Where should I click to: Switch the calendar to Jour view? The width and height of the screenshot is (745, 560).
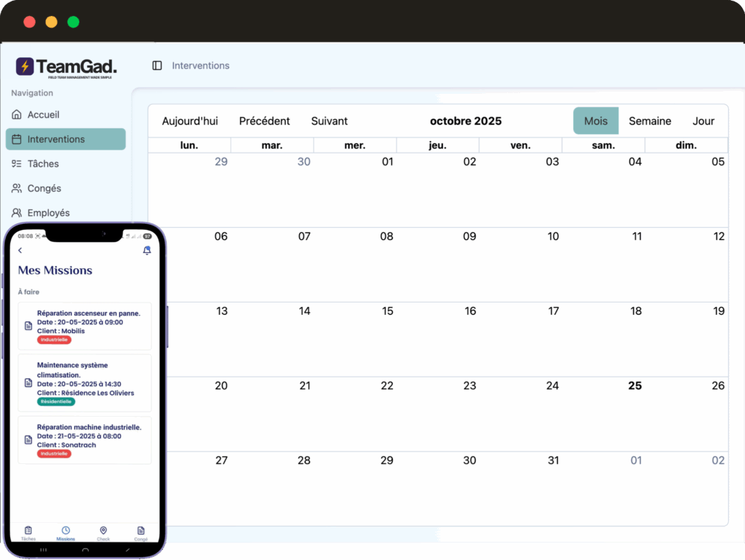(x=704, y=121)
